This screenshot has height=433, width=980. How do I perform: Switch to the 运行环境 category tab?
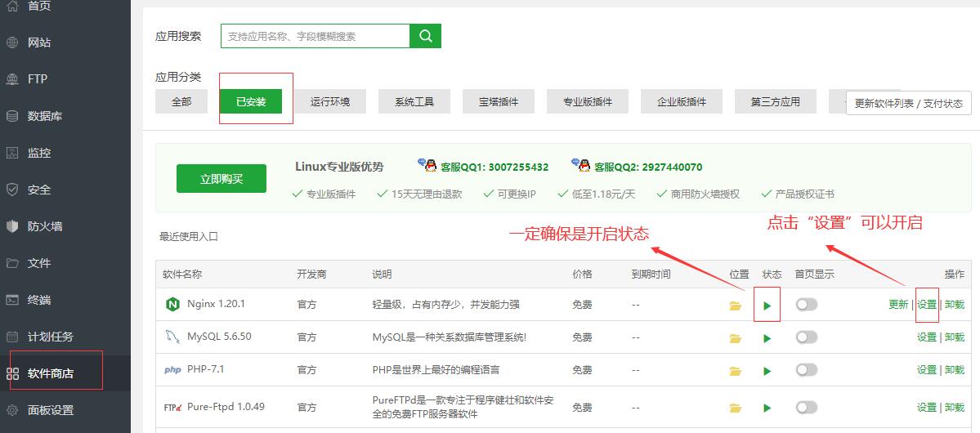point(330,102)
